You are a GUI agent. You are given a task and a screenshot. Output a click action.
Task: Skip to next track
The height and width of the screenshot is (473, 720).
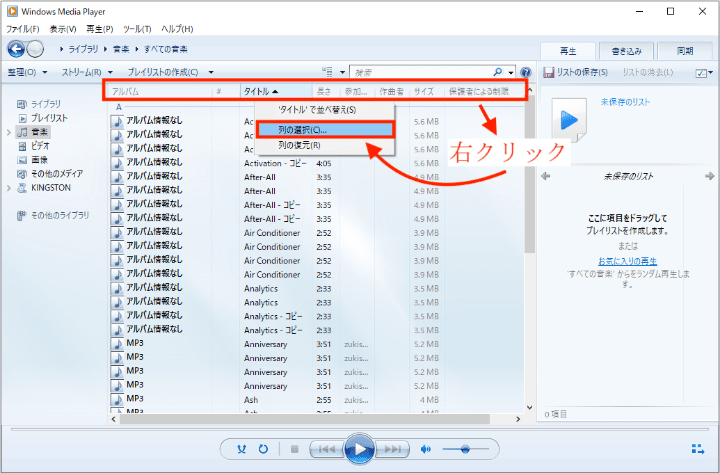pos(392,449)
